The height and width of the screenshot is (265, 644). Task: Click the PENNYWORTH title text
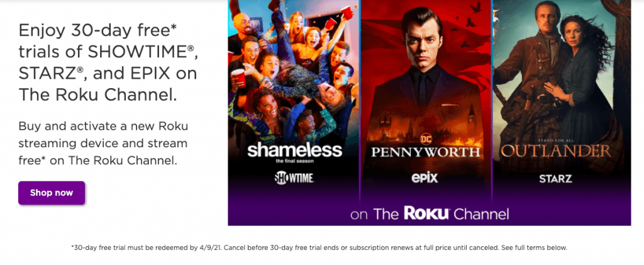(426, 152)
